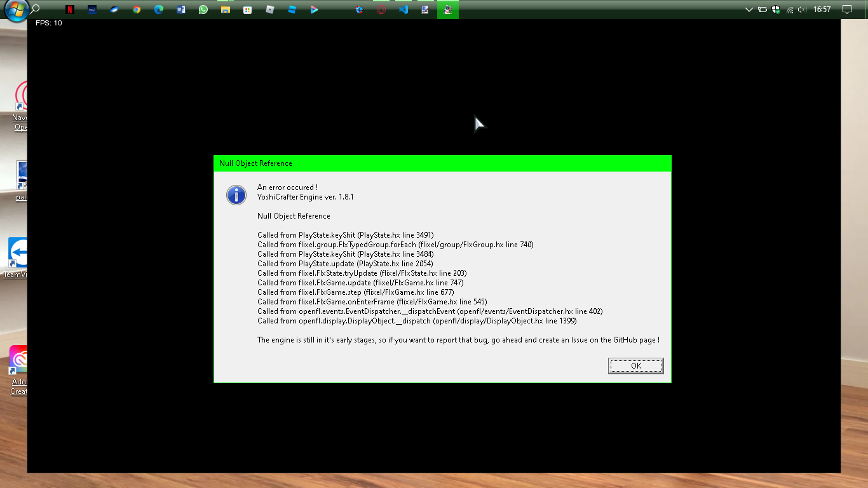The image size is (868, 488).
Task: Open Microsoft Store from the taskbar
Action: (x=248, y=10)
